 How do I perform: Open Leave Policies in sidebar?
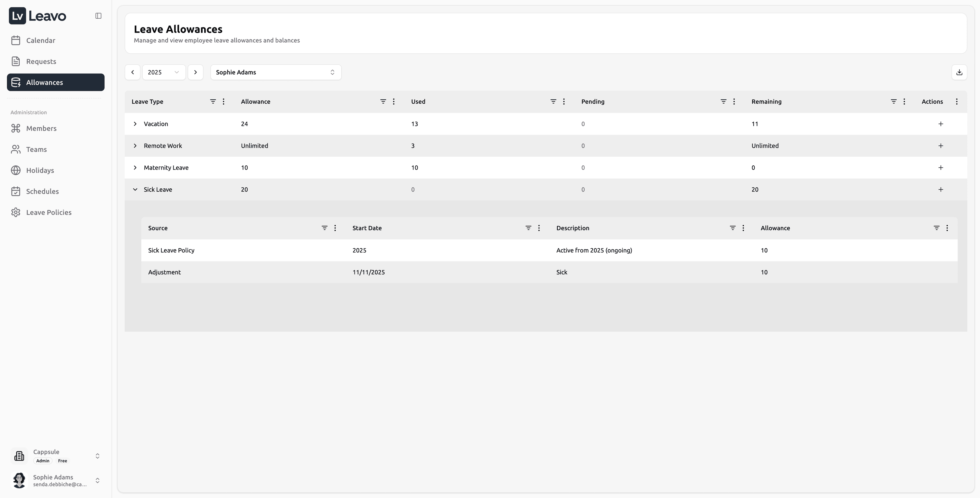(x=49, y=212)
